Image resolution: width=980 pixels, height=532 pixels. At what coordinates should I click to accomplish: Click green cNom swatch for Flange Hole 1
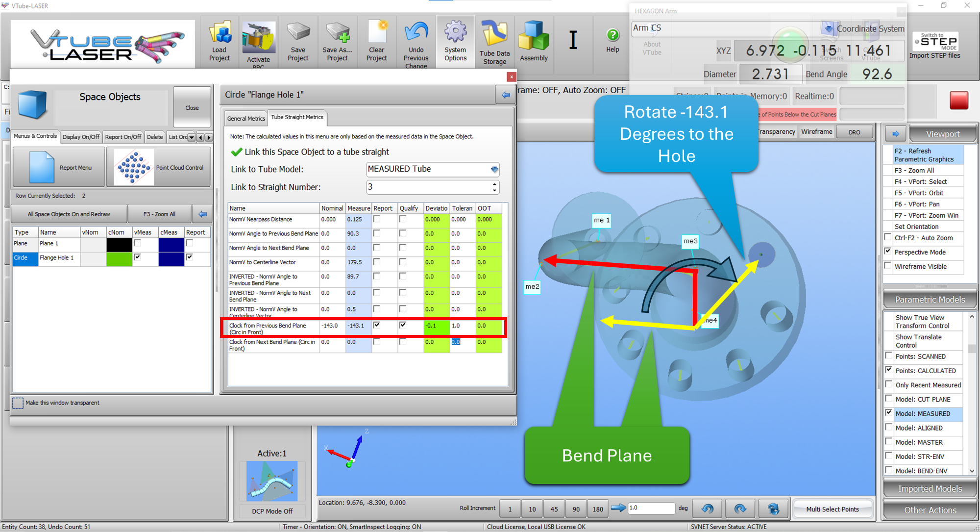(119, 258)
